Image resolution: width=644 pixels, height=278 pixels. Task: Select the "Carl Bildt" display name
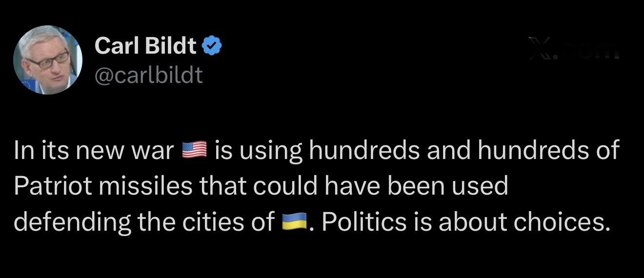pos(145,46)
